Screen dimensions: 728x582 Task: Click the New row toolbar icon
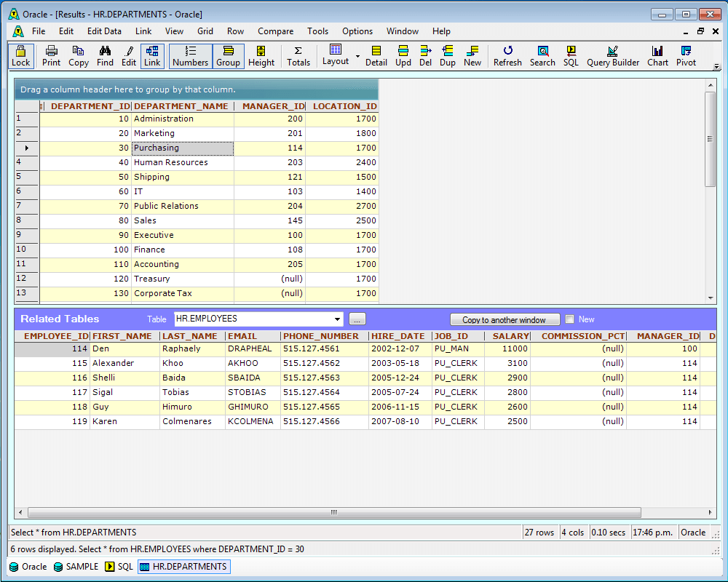tap(472, 56)
